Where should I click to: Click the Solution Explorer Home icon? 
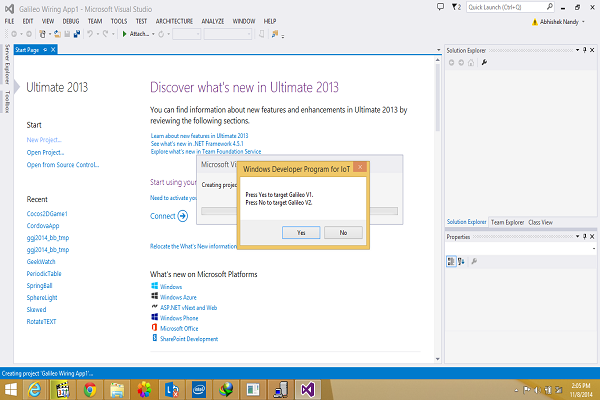click(x=471, y=63)
